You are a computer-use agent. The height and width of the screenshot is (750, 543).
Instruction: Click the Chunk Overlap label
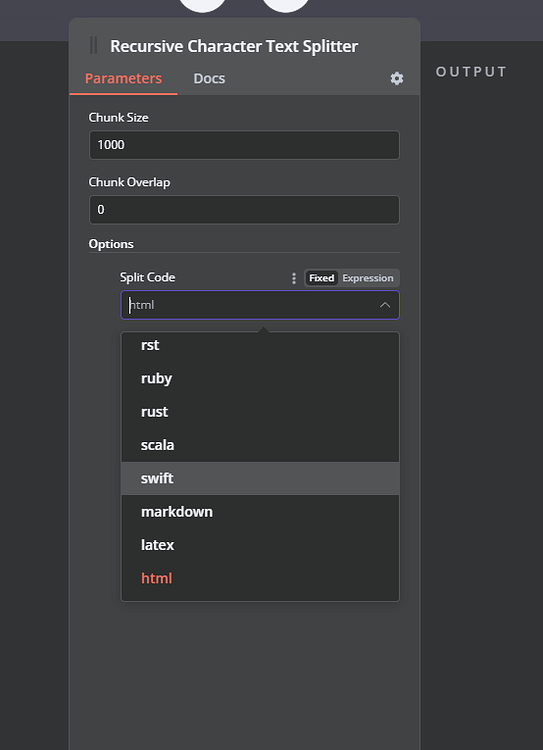tap(129, 182)
